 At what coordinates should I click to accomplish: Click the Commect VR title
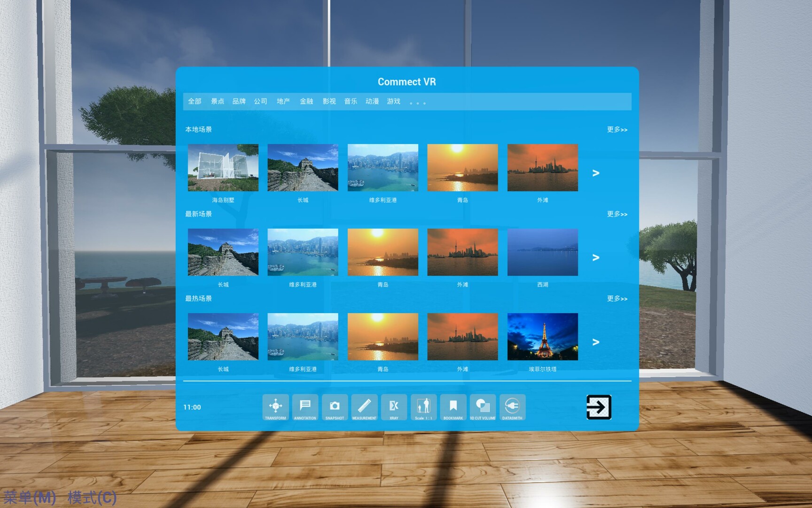coord(407,82)
